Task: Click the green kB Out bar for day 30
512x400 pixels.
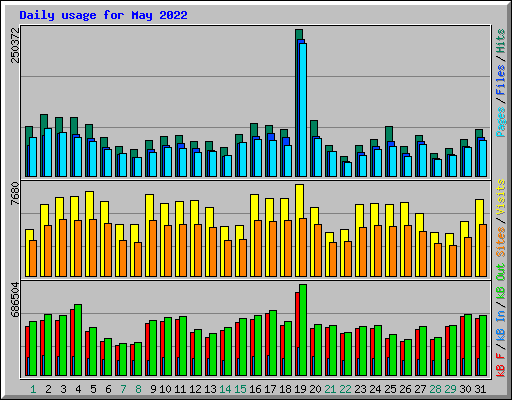Action: pyautogui.click(x=468, y=345)
